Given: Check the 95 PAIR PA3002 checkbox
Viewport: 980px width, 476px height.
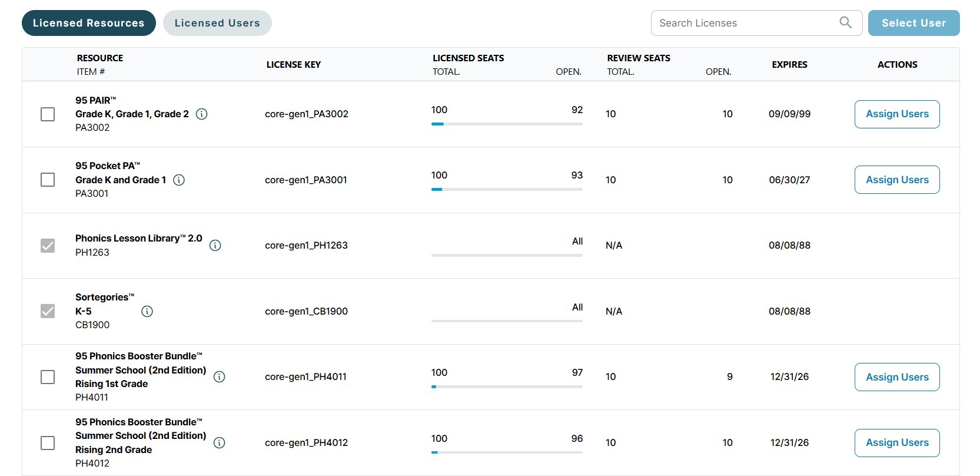Looking at the screenshot, I should click(48, 114).
